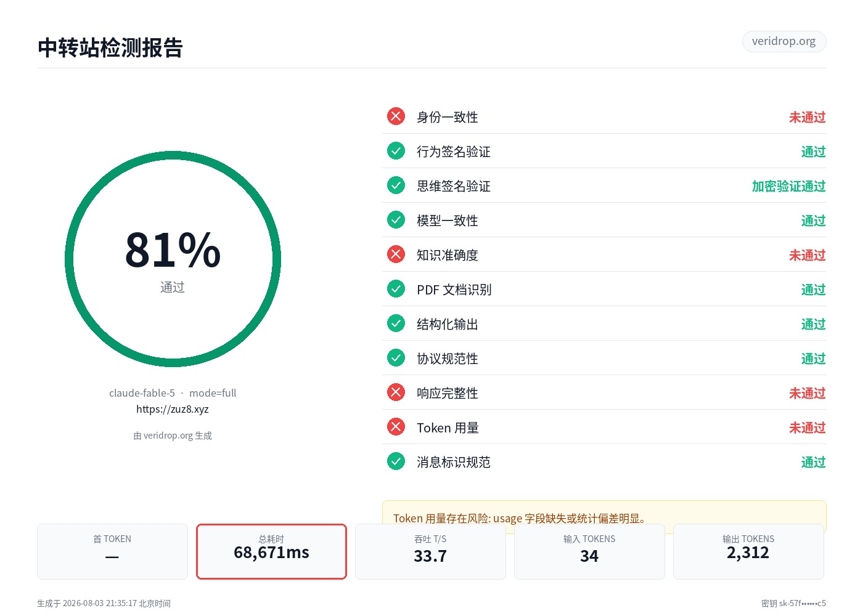The width and height of the screenshot is (863, 616).
Task: Click the green check icon beside 行为签名验证
Action: (396, 151)
